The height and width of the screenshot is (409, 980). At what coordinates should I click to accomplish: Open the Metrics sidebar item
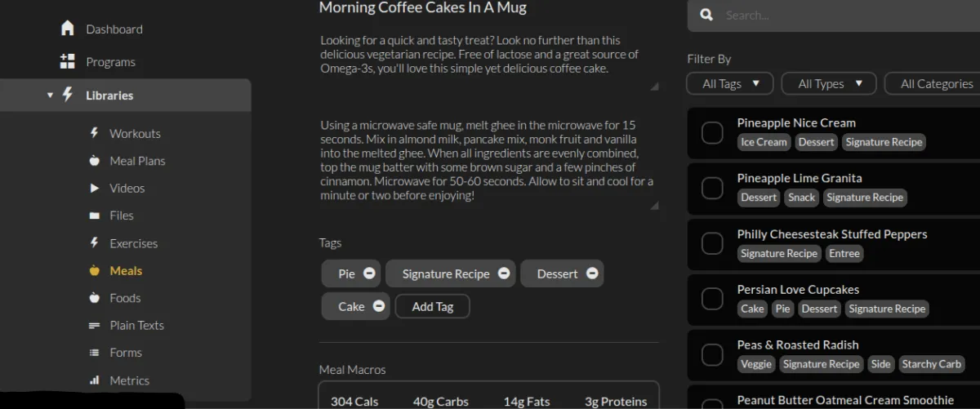tap(129, 380)
